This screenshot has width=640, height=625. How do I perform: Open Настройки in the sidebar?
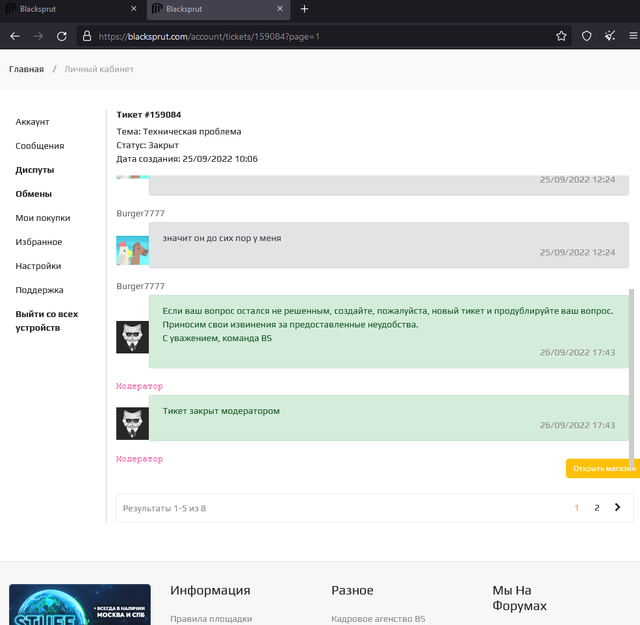38,266
